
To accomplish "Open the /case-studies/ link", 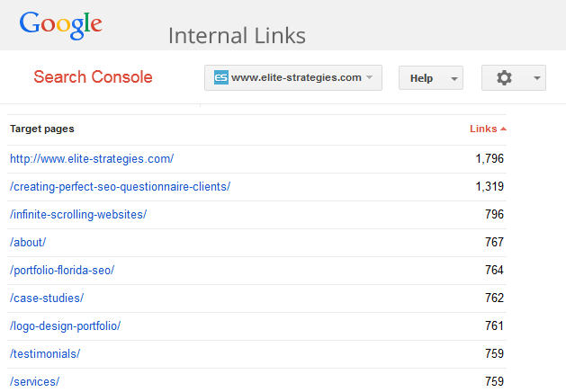I will click(47, 298).
